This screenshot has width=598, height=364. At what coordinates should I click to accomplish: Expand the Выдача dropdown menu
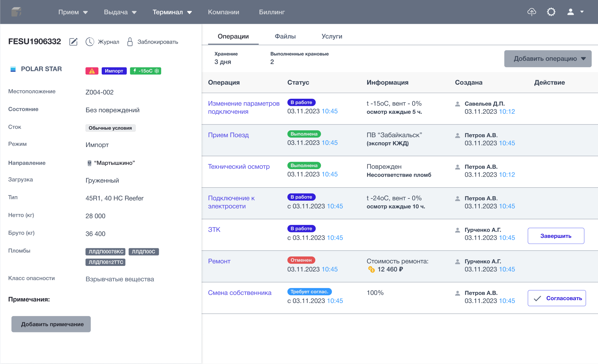pos(120,12)
